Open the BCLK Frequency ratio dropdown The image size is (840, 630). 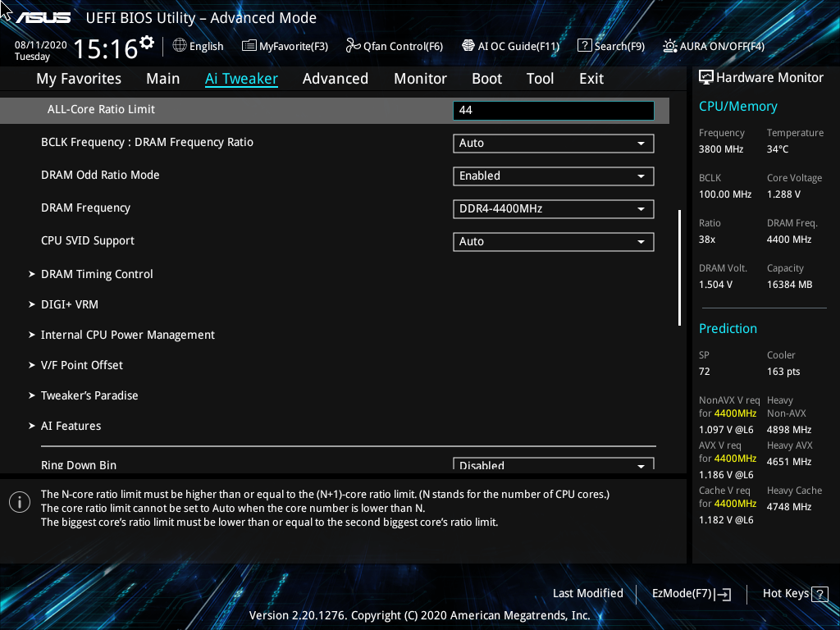pyautogui.click(x=553, y=143)
